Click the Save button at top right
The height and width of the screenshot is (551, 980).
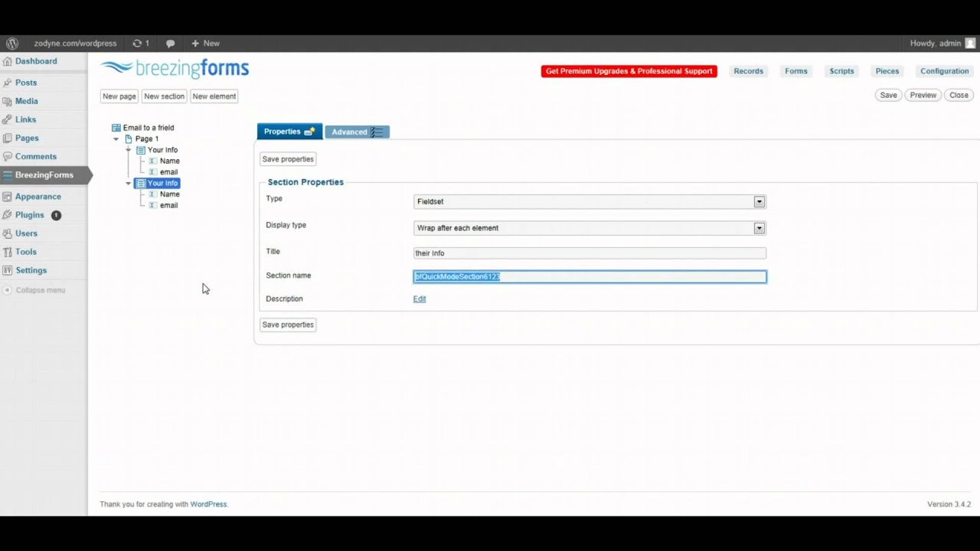point(888,96)
